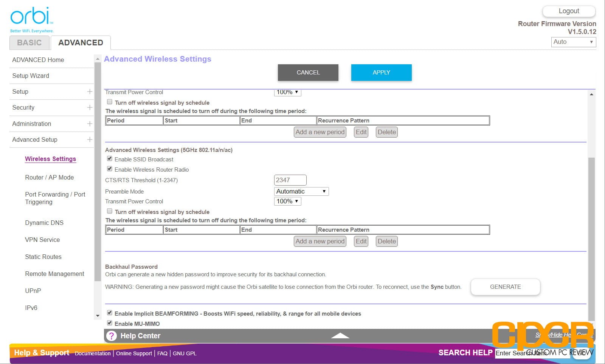Image resolution: width=605 pixels, height=364 pixels.
Task: Click the CANCEL button
Action: tap(308, 73)
